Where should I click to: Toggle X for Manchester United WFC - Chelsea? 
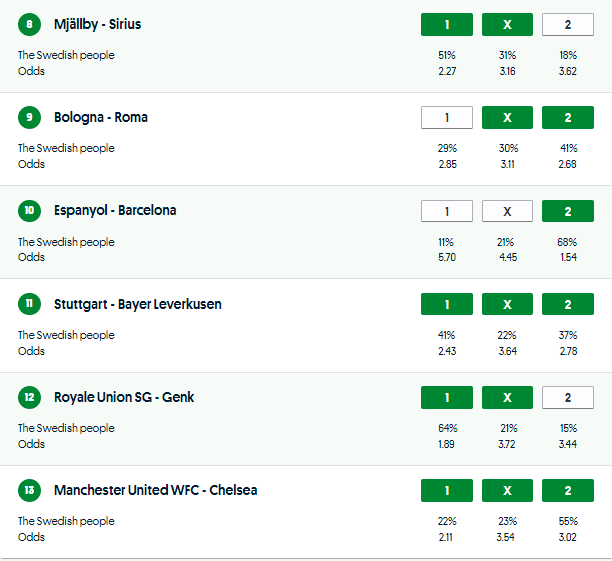click(507, 491)
